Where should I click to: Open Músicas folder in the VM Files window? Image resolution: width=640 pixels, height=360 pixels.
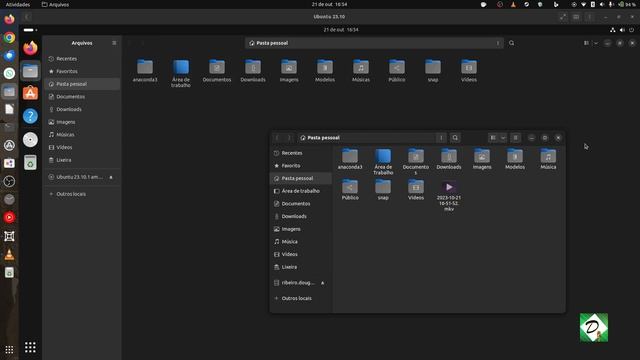(x=361, y=71)
